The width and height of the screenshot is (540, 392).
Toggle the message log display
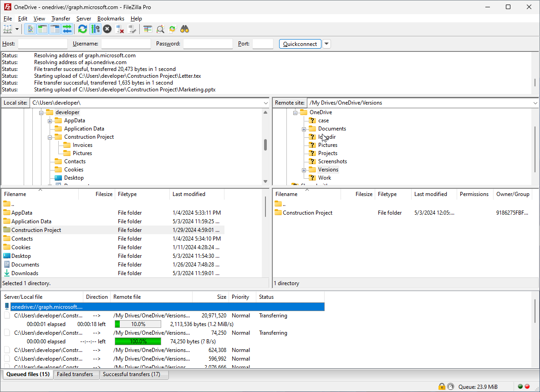click(x=30, y=29)
